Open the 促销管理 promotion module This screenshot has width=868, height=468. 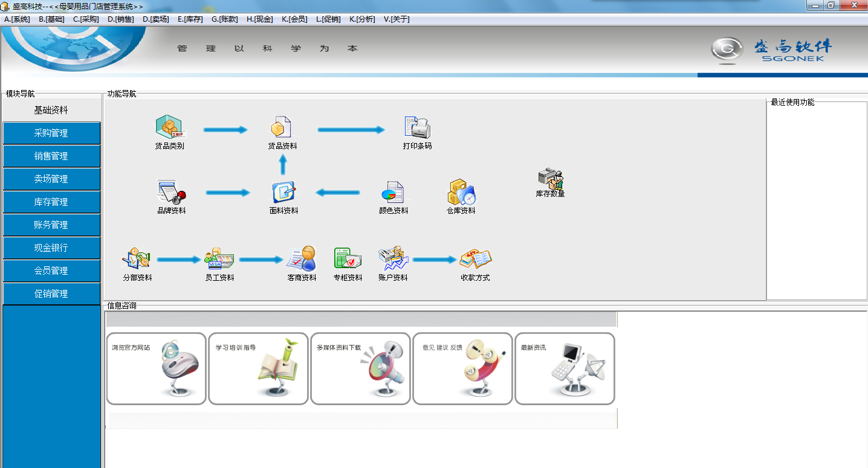[51, 294]
